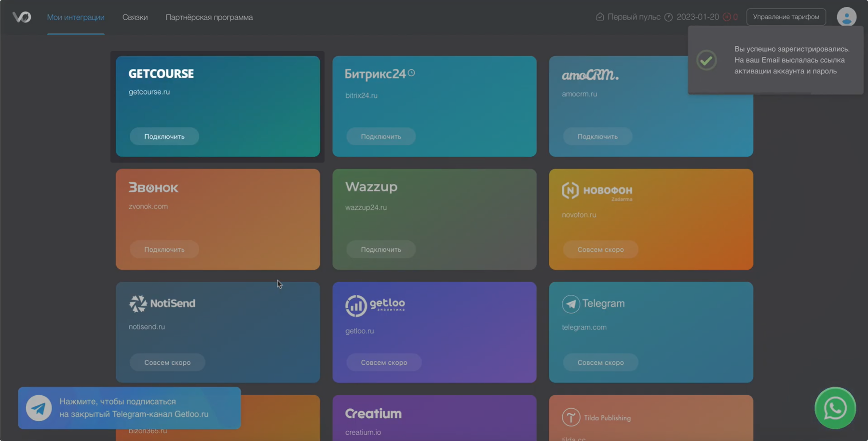
Task: Click the Telegram paper plane card icon
Action: coord(571,304)
